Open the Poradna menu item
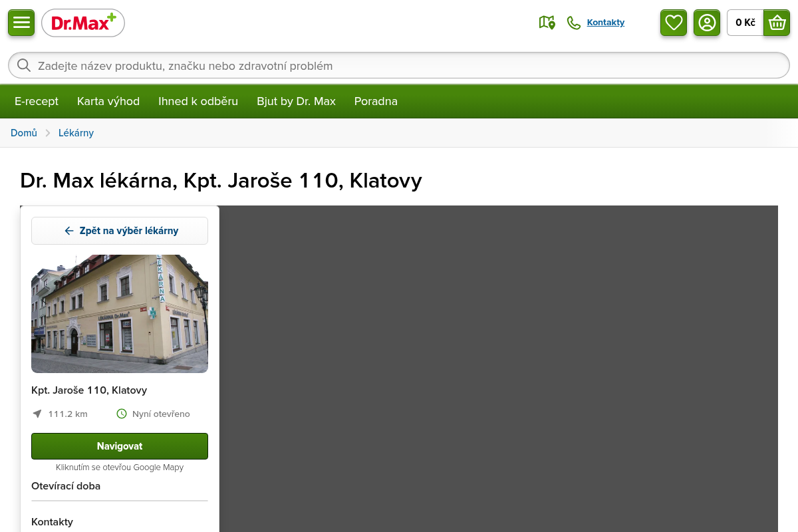 coord(376,101)
